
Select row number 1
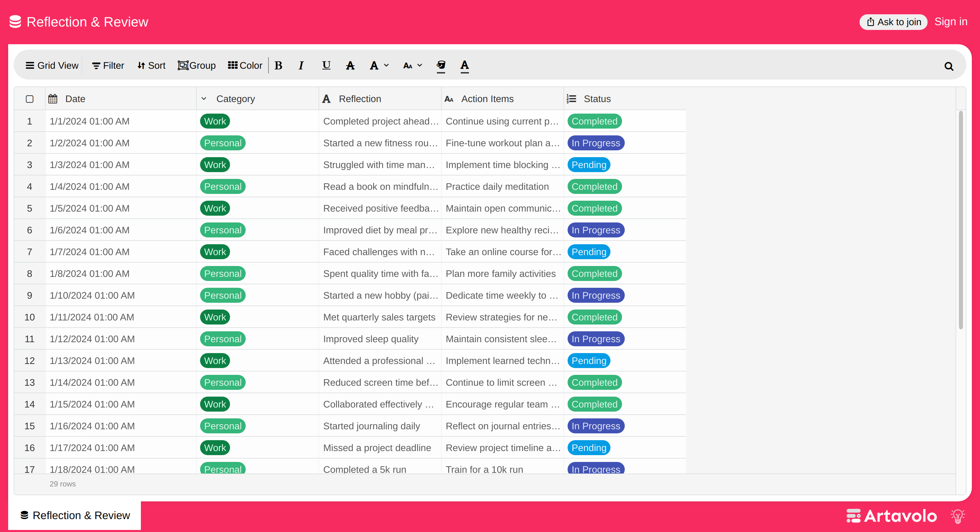pos(30,121)
